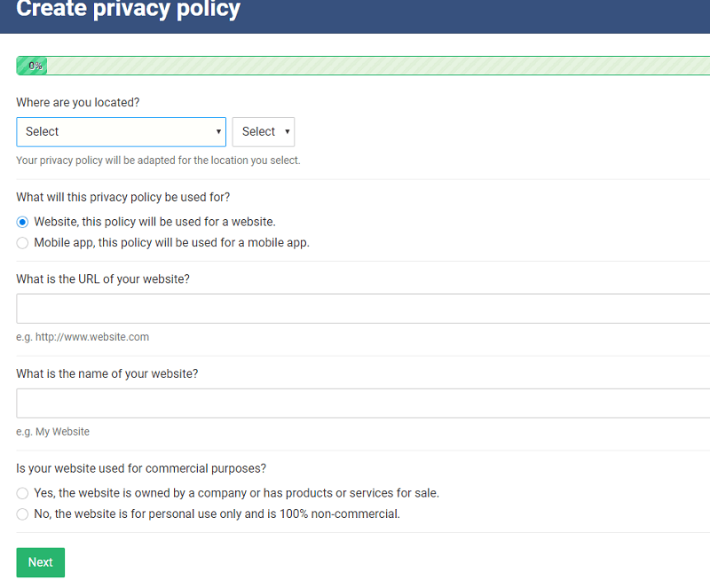Click the arrow on the narrow Select dropdown
This screenshot has width=710, height=588.
point(288,131)
